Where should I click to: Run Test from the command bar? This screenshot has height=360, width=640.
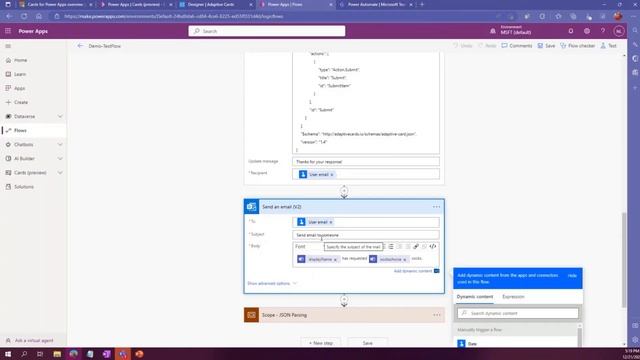click(609, 46)
